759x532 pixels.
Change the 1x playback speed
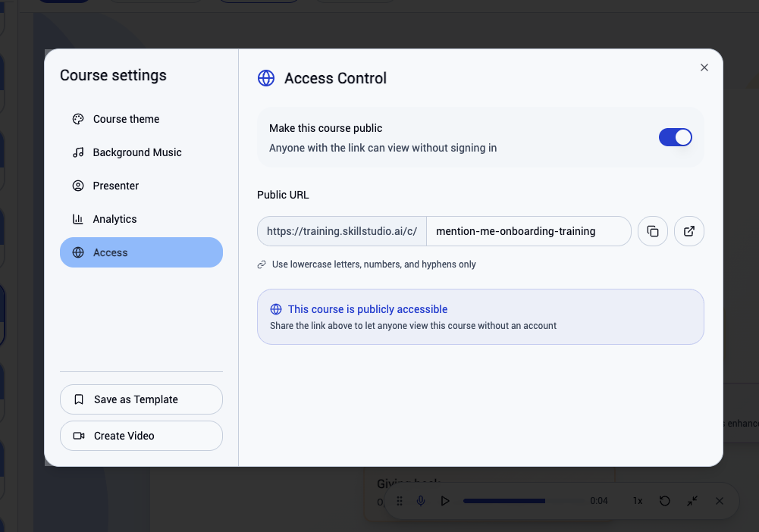[638, 501]
